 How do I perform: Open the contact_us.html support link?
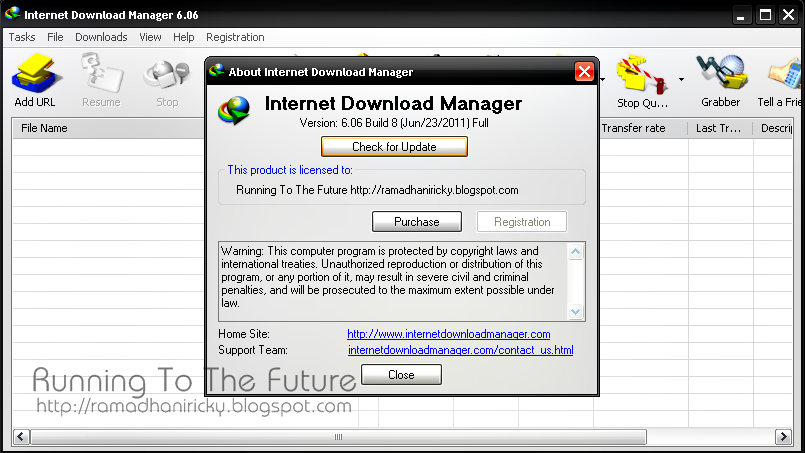[461, 350]
